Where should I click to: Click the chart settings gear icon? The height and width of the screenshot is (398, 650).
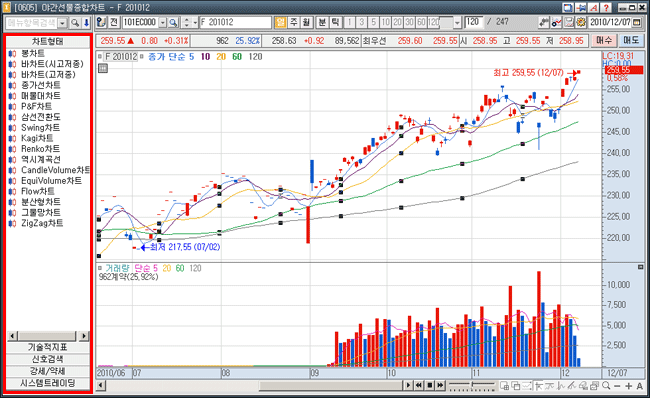(581, 22)
